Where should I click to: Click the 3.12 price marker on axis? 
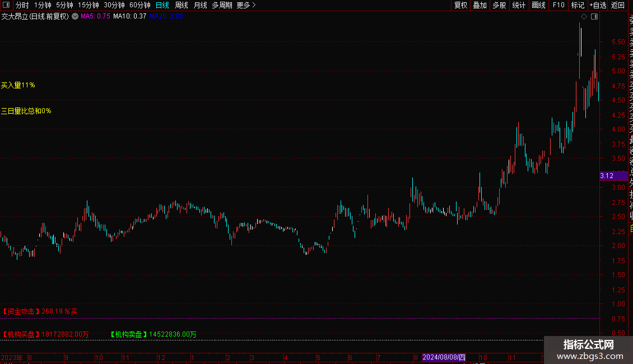coord(613,175)
